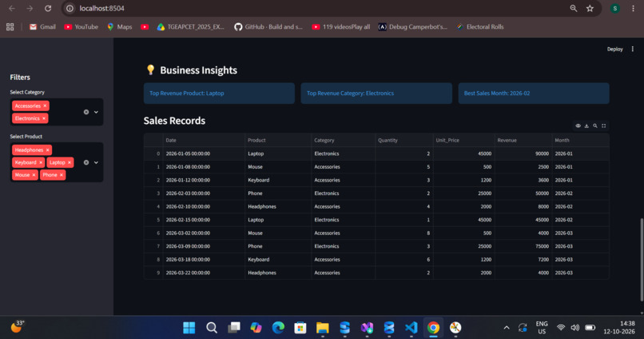Select Top Revenue Category: Electronics insight card

click(376, 94)
